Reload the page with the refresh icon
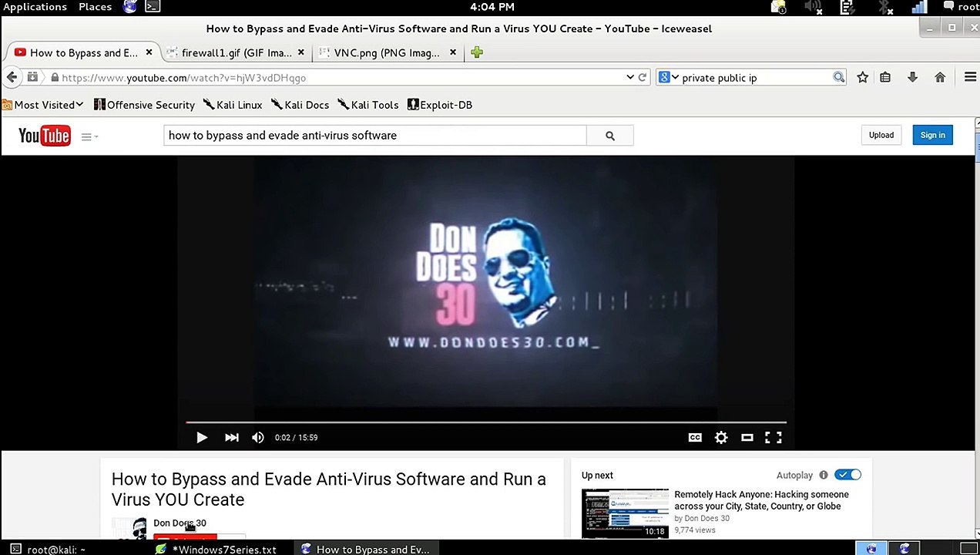Image resolution: width=980 pixels, height=555 pixels. (642, 77)
